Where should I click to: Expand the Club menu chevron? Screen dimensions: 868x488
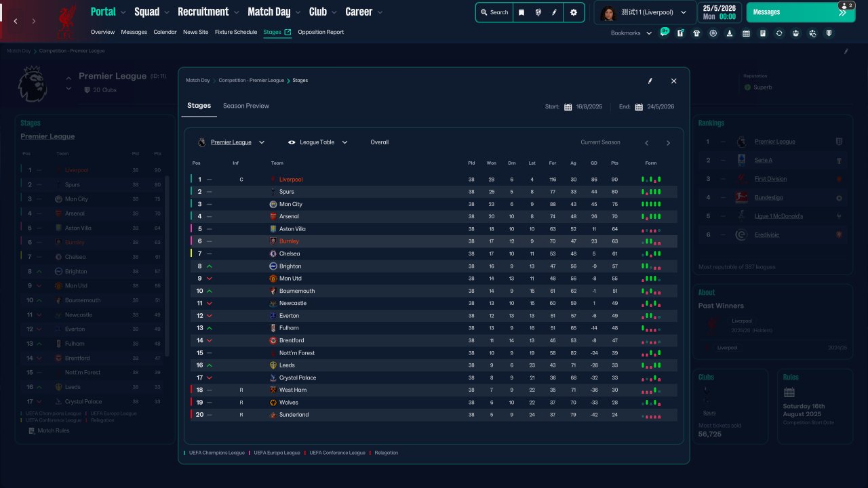335,12
